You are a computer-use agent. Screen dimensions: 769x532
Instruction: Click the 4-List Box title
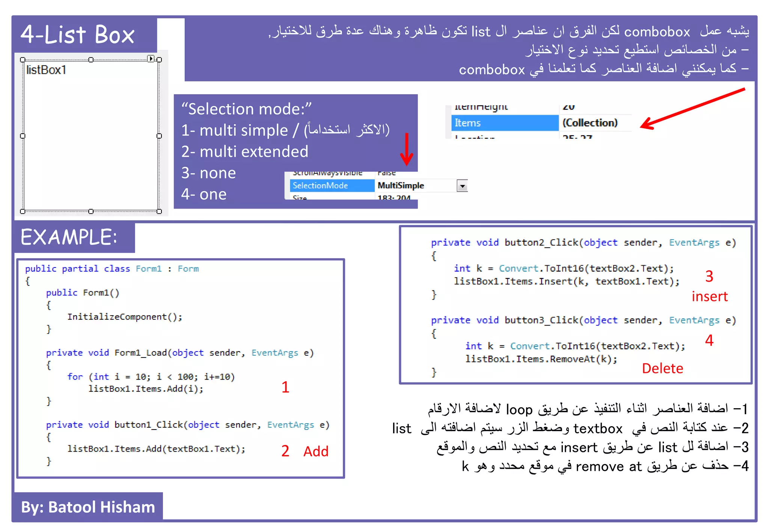(77, 35)
